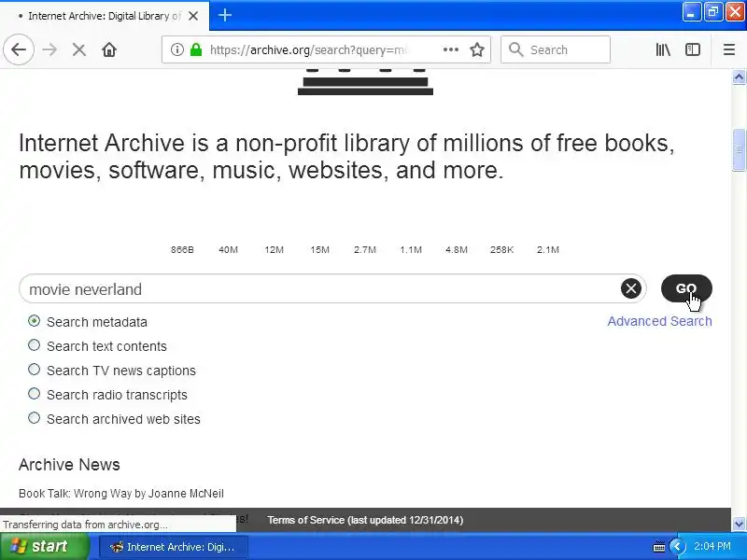
Task: Open the Firefox home page
Action: tap(109, 49)
